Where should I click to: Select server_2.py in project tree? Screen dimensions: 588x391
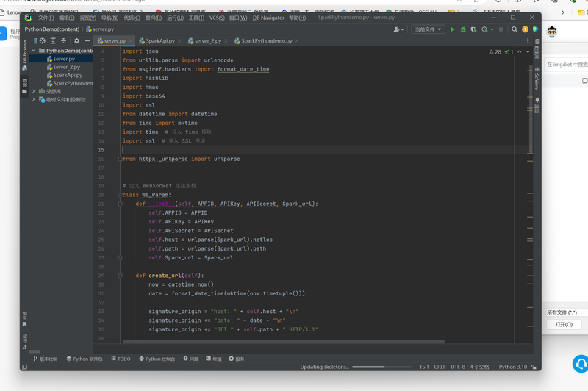pos(66,67)
